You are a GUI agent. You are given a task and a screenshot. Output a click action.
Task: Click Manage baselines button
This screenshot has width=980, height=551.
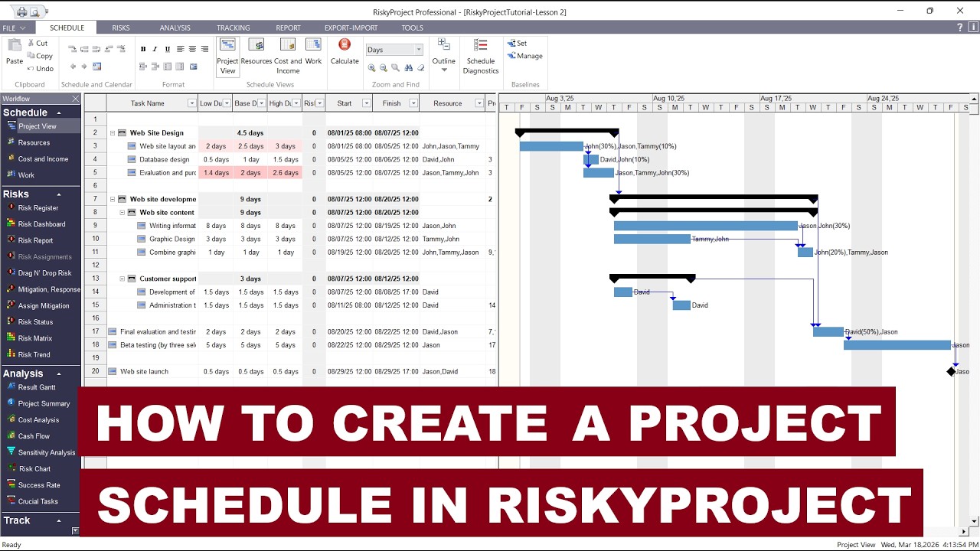click(x=524, y=56)
